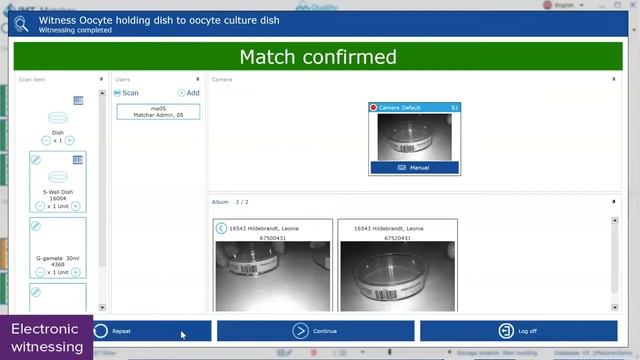Select user ma05 Matcher Admin
This screenshot has height=360, width=640.
[x=158, y=112]
